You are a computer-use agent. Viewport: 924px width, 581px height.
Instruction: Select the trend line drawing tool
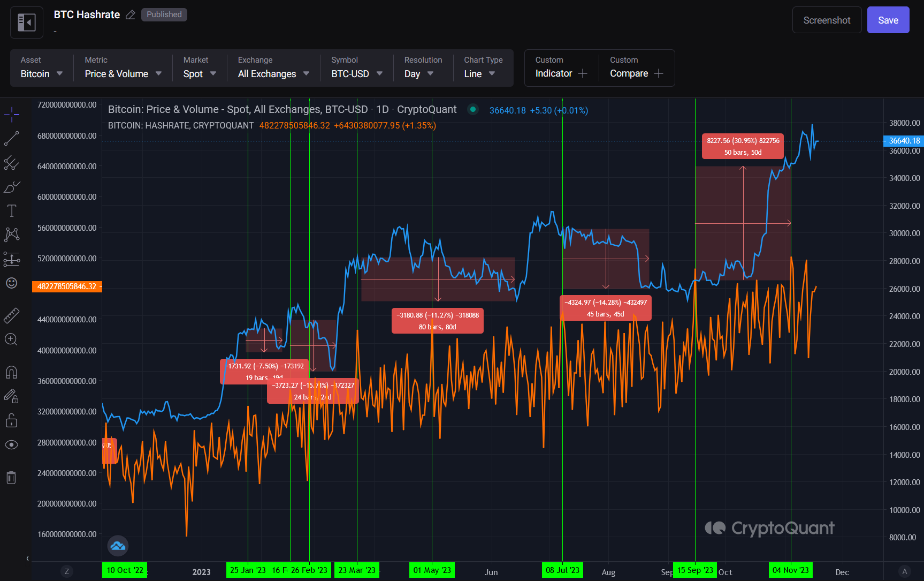point(11,139)
